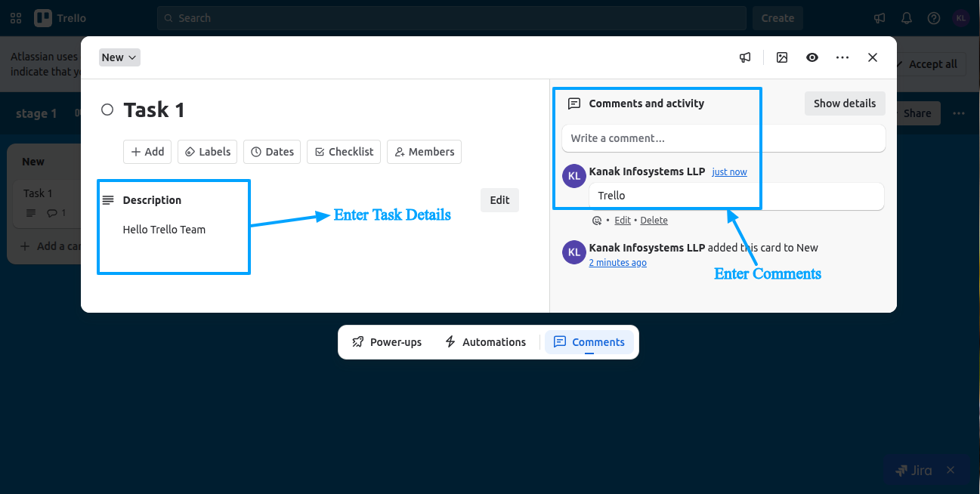Click the Search input field
Viewport: 980px width, 494px height.
point(452,18)
